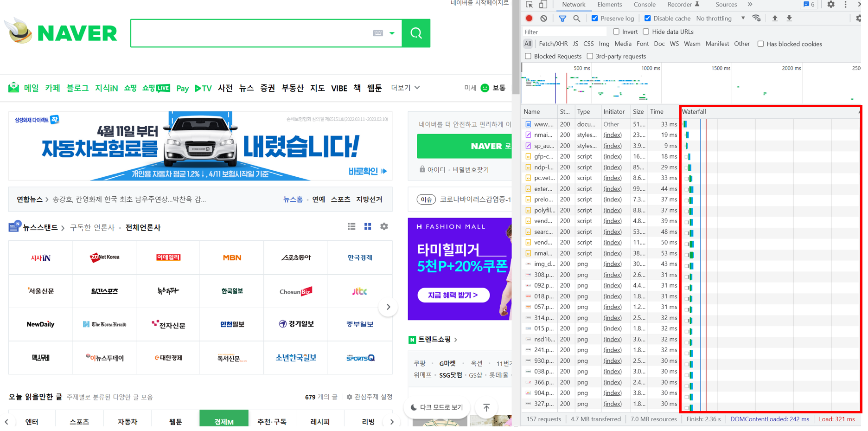The height and width of the screenshot is (431, 868).
Task: Enable the Blocked Requests checkbox
Action: click(528, 56)
